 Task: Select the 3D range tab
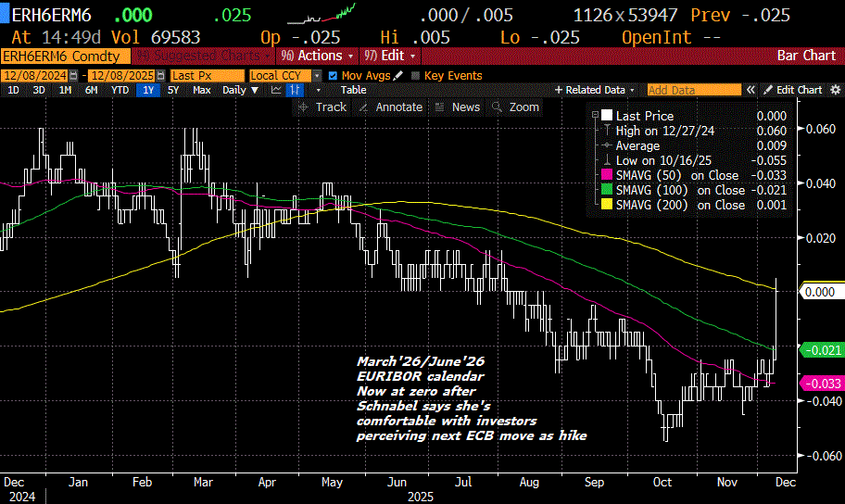[x=39, y=90]
